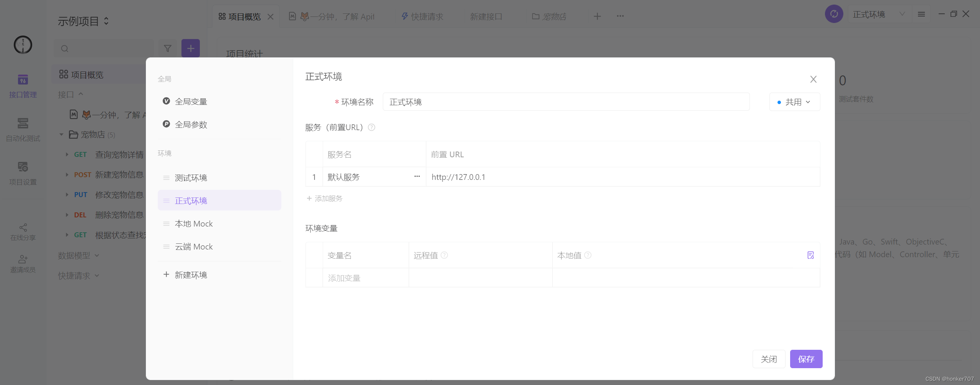Click the 保存 button
The image size is (980, 385).
click(806, 359)
